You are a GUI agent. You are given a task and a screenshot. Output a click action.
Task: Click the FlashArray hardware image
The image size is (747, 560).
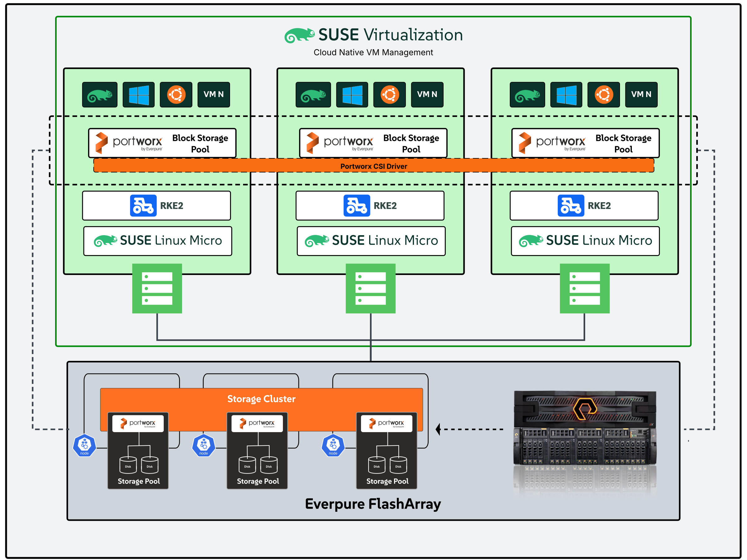(x=585, y=428)
